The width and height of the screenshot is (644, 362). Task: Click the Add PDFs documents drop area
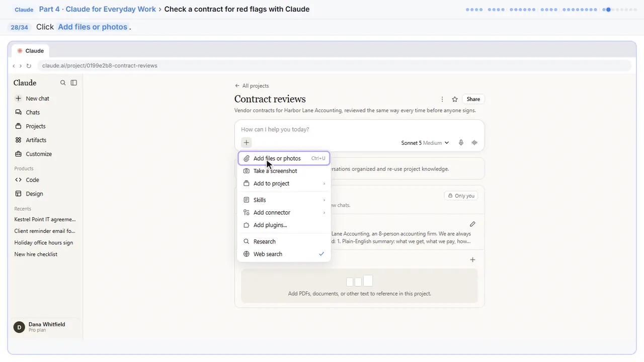coord(359,286)
